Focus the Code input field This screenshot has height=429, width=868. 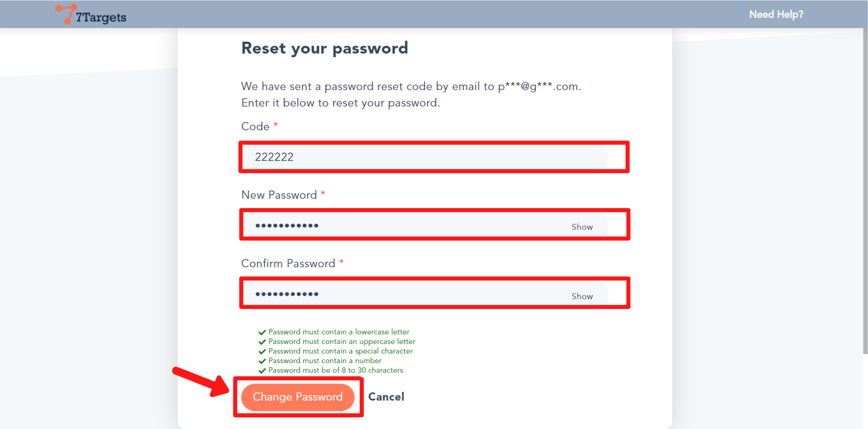click(425, 157)
